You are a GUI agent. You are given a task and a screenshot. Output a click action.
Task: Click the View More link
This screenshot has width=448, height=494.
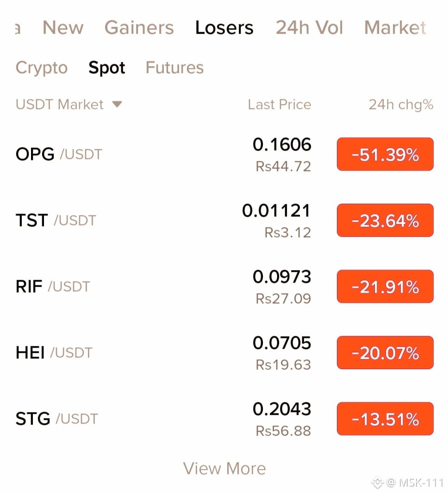tap(224, 468)
